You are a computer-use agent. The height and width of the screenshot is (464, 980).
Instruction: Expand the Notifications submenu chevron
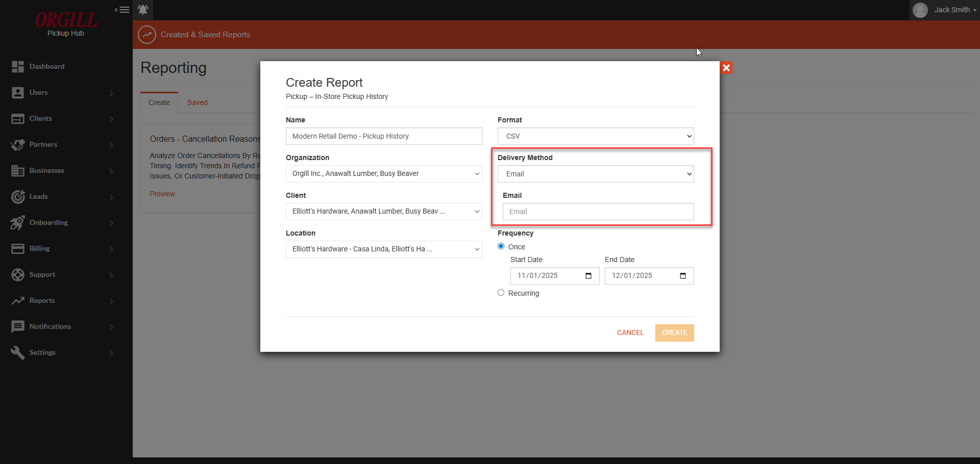(x=111, y=327)
